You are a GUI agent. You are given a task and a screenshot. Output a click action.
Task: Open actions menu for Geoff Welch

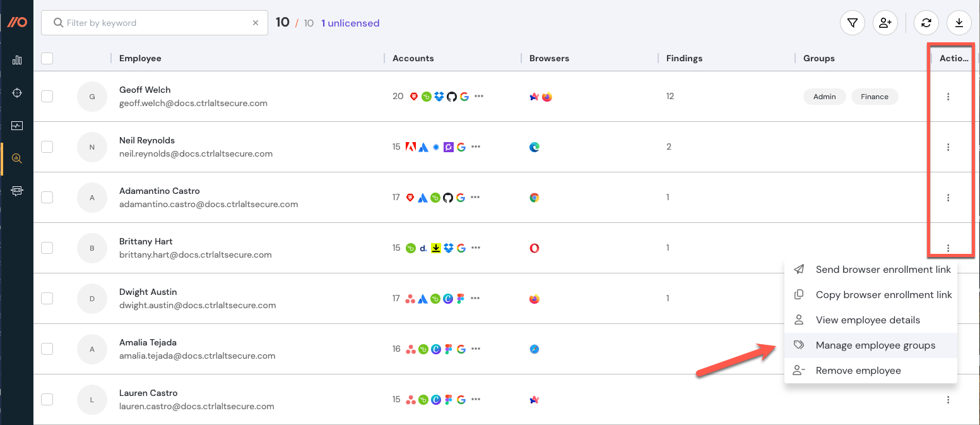948,97
